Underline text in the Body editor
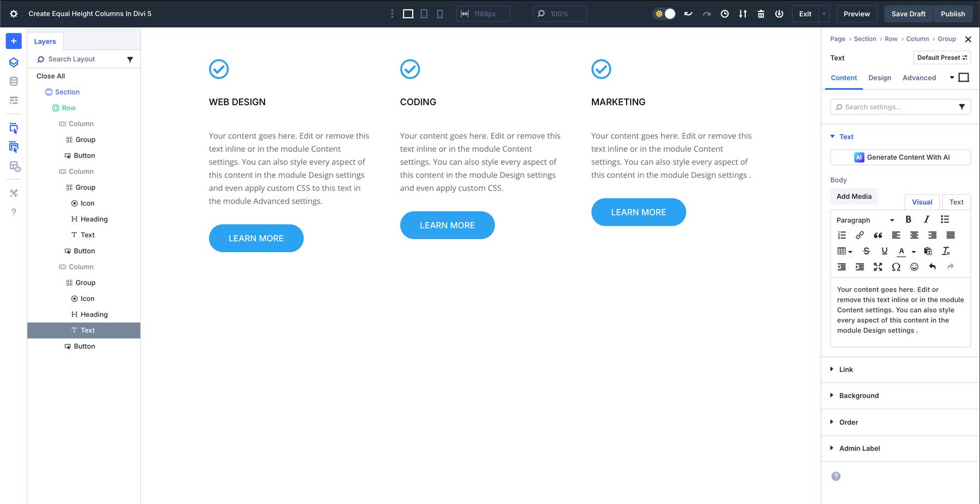This screenshot has height=504, width=980. 884,251
